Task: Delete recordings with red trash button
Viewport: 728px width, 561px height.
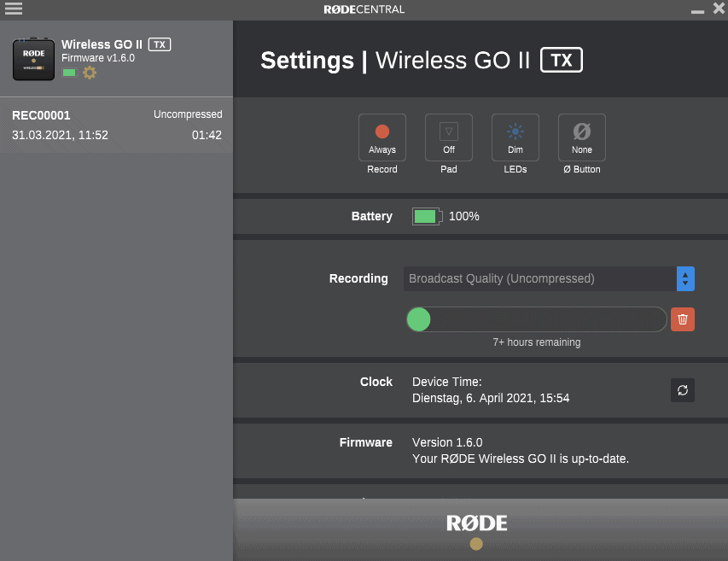Action: pos(683,319)
